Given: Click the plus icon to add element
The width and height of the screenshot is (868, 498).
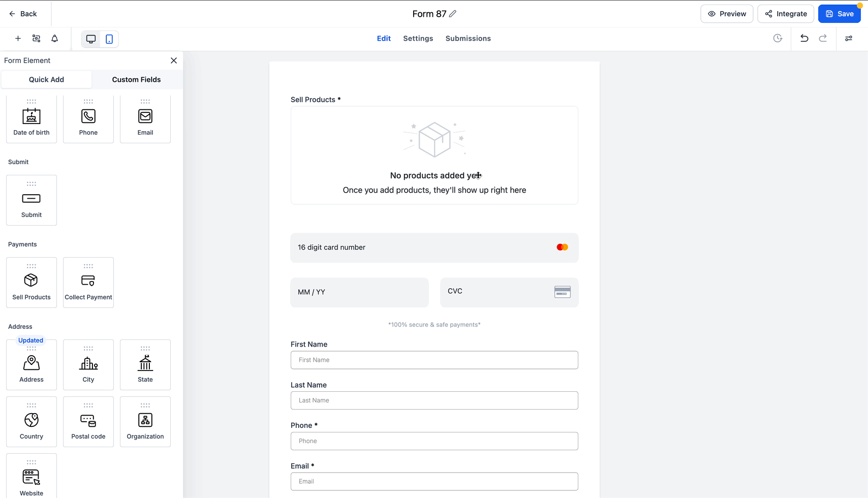Looking at the screenshot, I should tap(18, 39).
